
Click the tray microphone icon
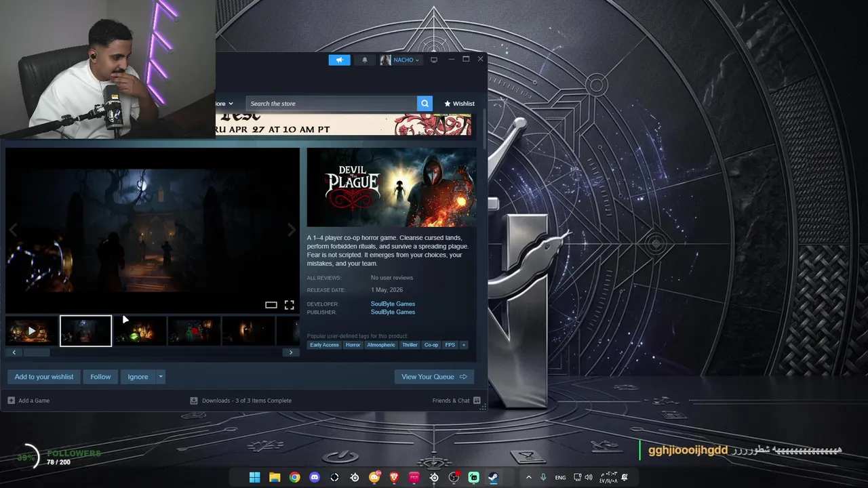pyautogui.click(x=543, y=477)
